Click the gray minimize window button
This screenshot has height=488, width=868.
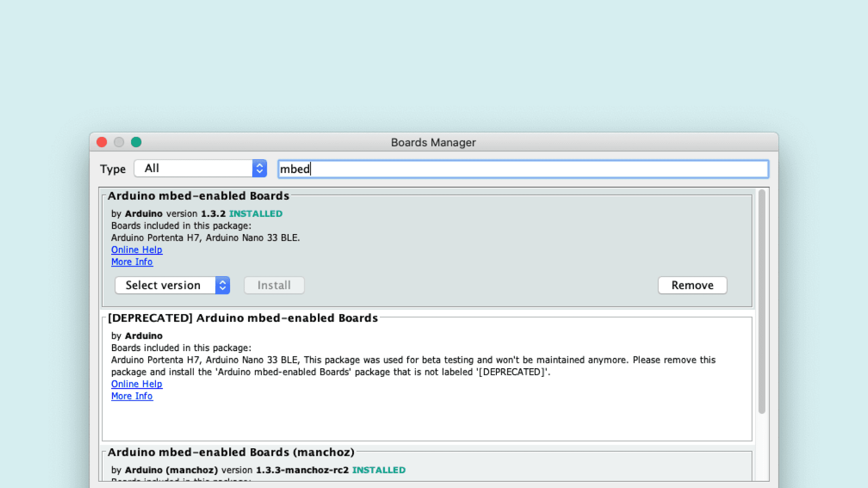[x=119, y=142]
